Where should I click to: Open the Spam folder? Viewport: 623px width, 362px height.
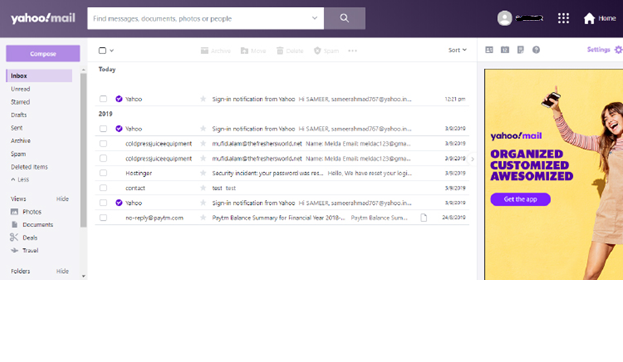18,154
